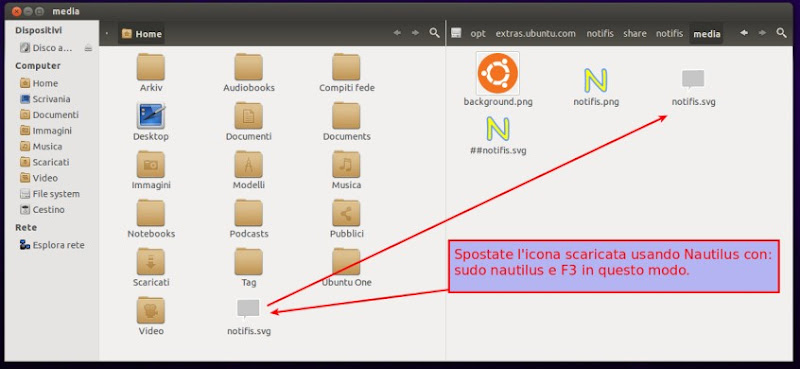Open Esplora rete in the sidebar
Screen dimensions: 800x369
pos(52,245)
